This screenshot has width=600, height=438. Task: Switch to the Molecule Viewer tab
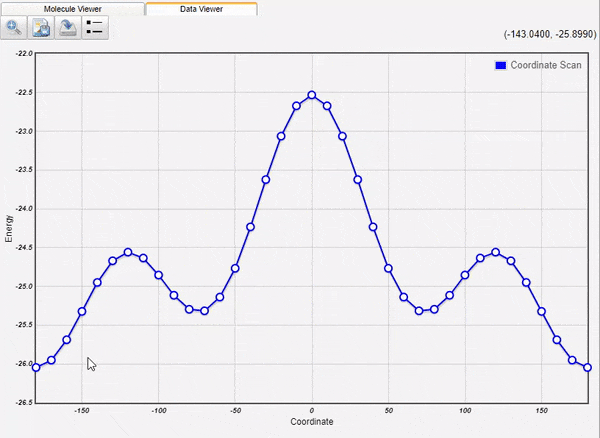coord(73,9)
